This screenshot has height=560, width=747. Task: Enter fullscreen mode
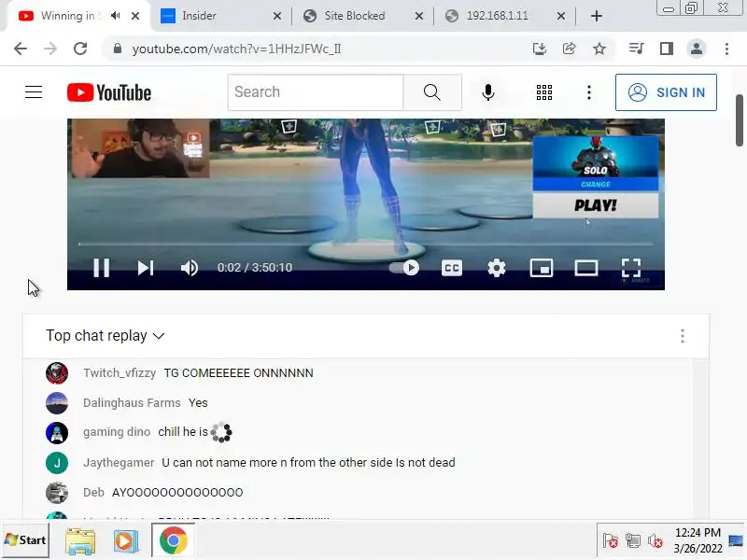pyautogui.click(x=631, y=268)
